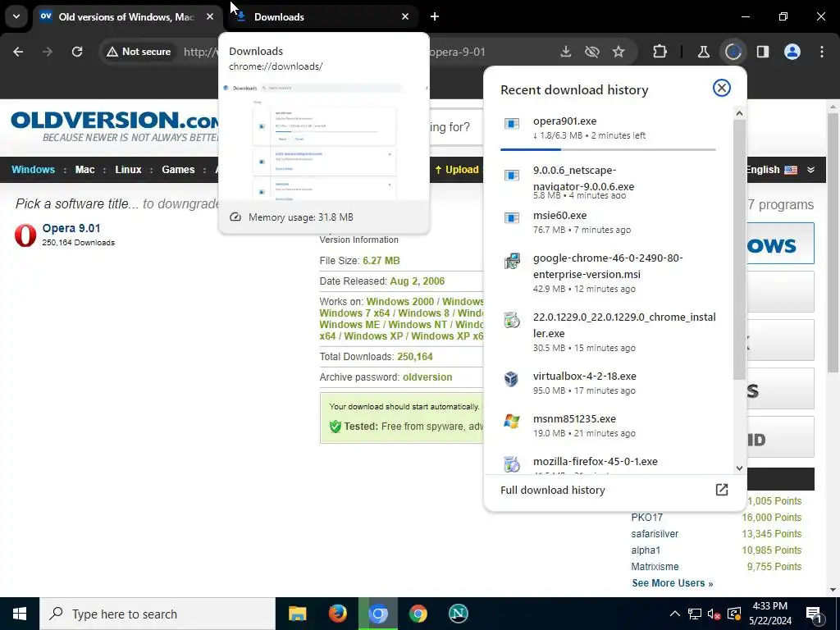Close the Recent download history popup

point(722,88)
